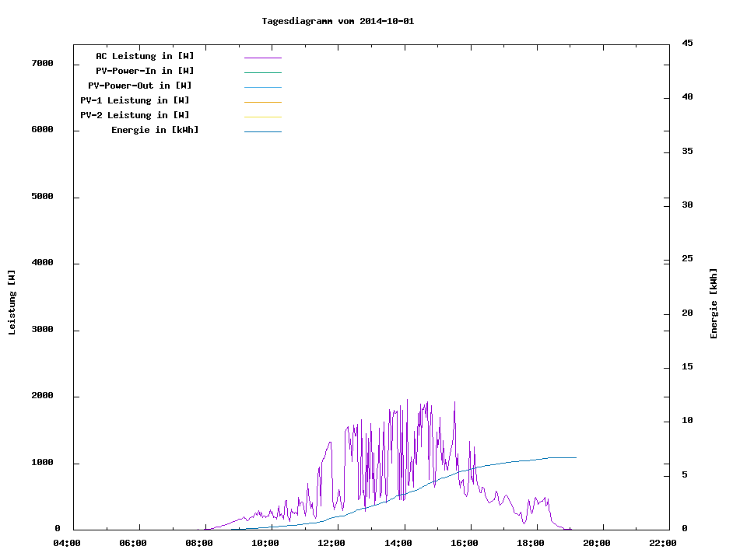Viewport: 747px width, 560px height.
Task: Click the yellow line sample beside PV-2 Leistung
Action: click(x=262, y=117)
